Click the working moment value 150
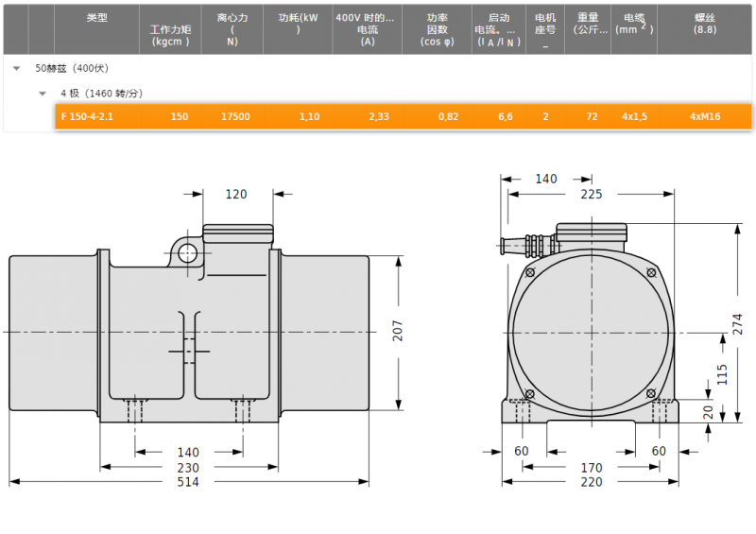The height and width of the screenshot is (534, 756). [x=180, y=117]
